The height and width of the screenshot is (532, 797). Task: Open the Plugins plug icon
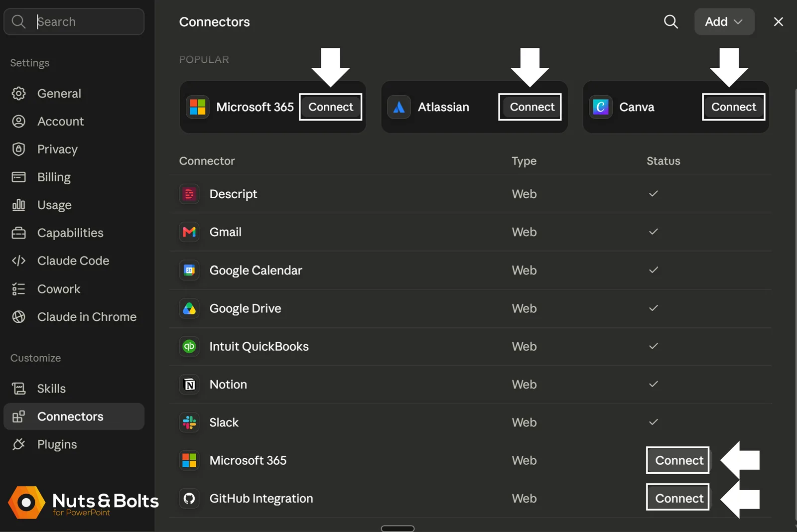coord(18,444)
